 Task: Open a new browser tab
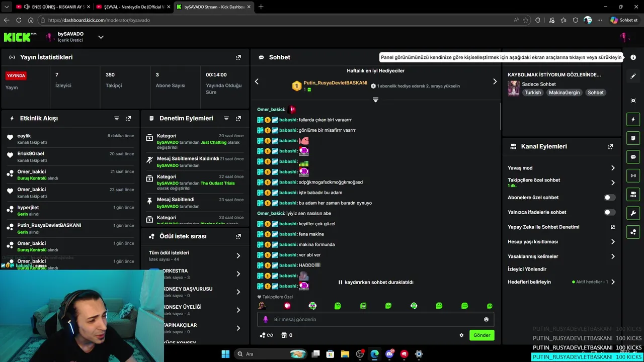[261, 7]
